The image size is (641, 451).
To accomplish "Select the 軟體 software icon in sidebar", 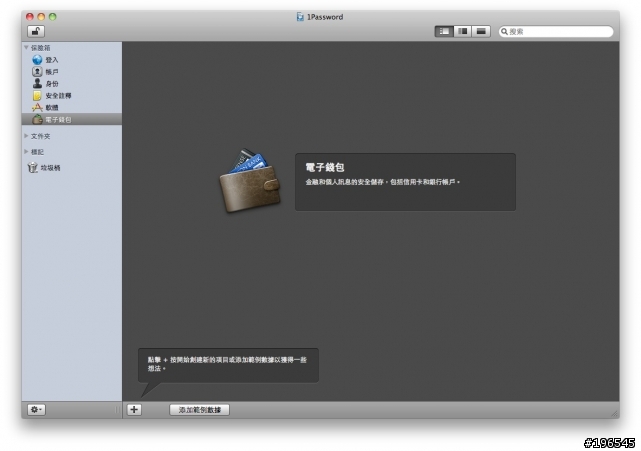I will [37, 107].
